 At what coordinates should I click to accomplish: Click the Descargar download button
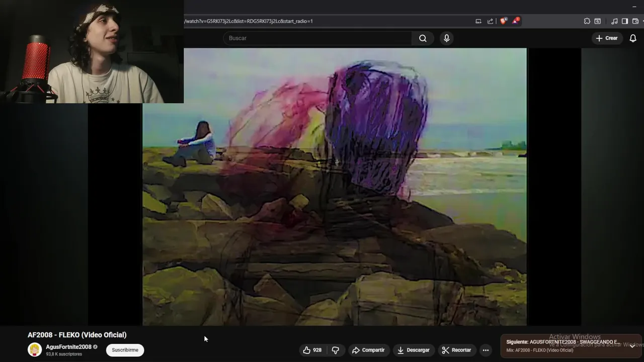point(414,350)
